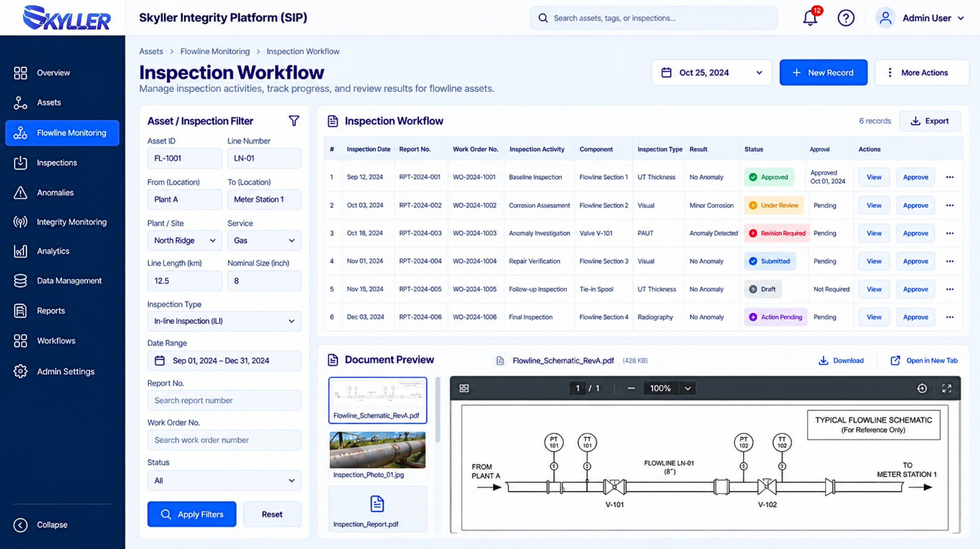The width and height of the screenshot is (980, 549).
Task: Expand the Admin User menu chevron
Action: [x=961, y=18]
